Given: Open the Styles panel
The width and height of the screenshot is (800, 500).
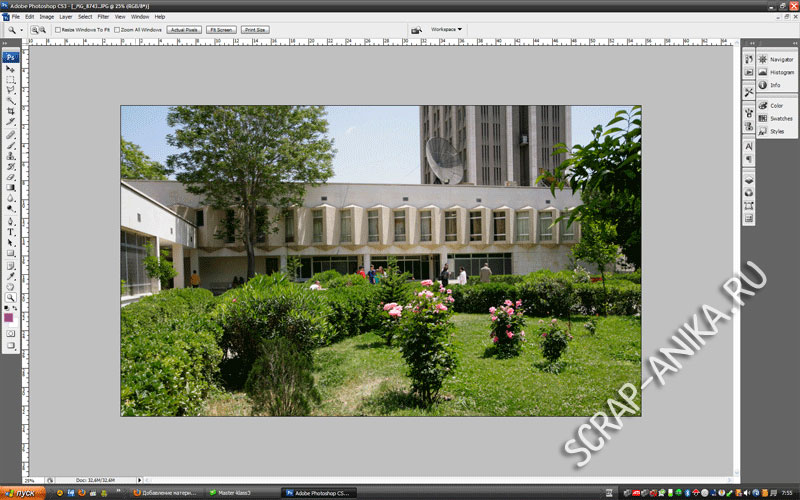Looking at the screenshot, I should [x=776, y=131].
